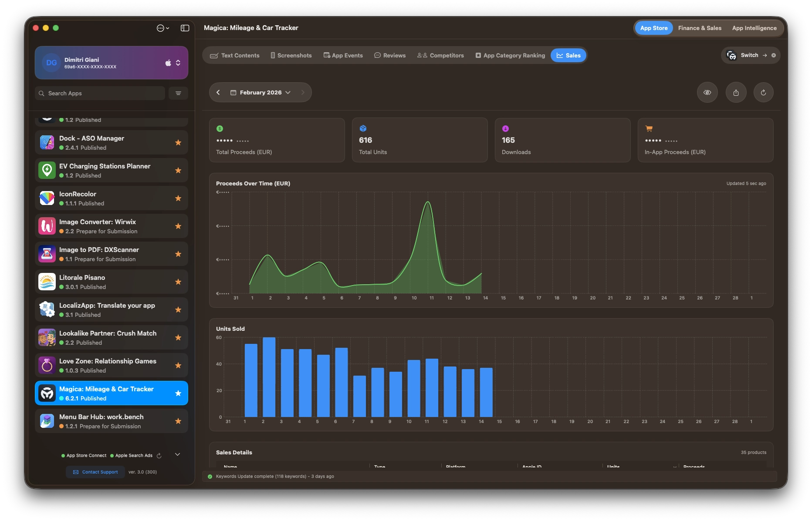Toggle sidebar visibility icon
This screenshot has height=521, width=812.
185,28
